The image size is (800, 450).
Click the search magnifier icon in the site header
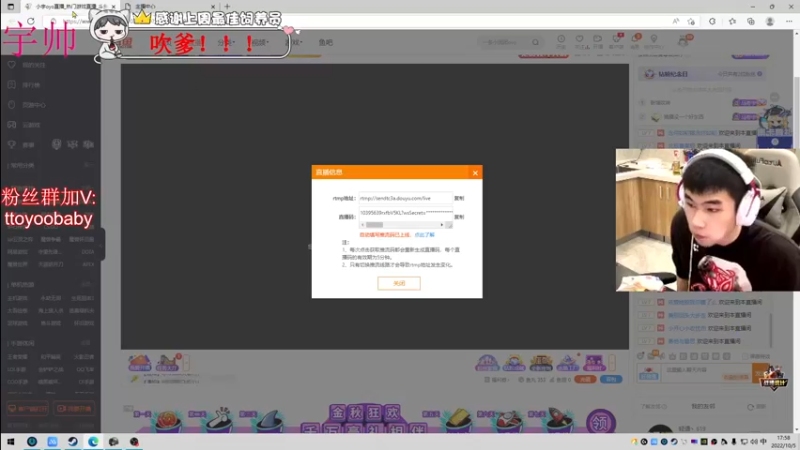pos(535,42)
